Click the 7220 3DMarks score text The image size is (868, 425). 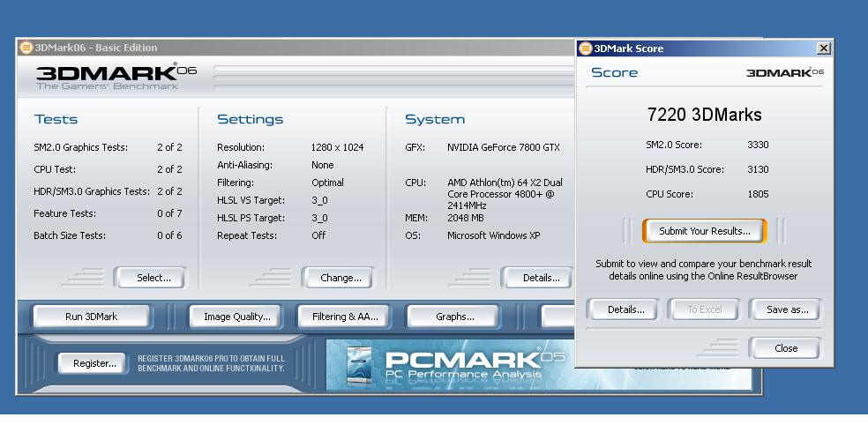pos(705,115)
